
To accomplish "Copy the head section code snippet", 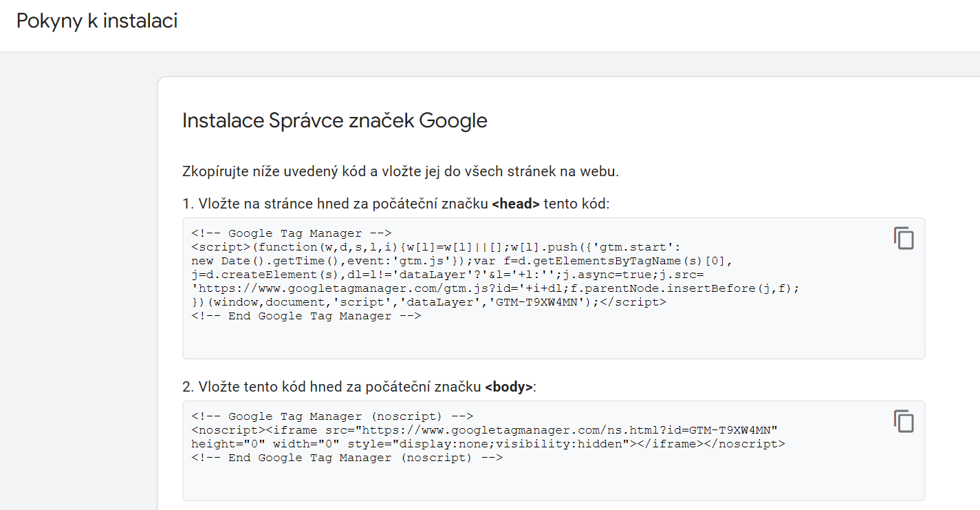I will click(904, 238).
